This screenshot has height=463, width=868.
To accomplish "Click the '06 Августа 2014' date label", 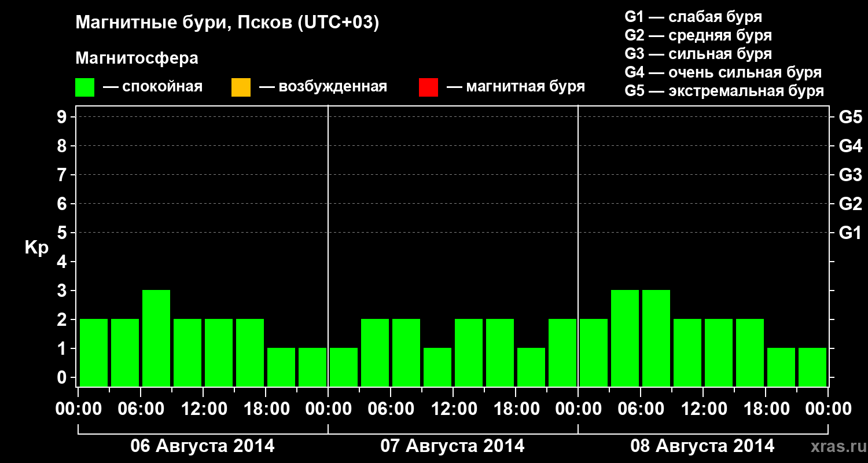I will click(203, 446).
